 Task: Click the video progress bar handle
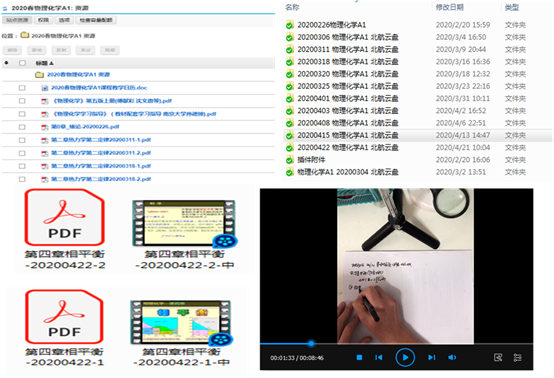tap(311, 343)
